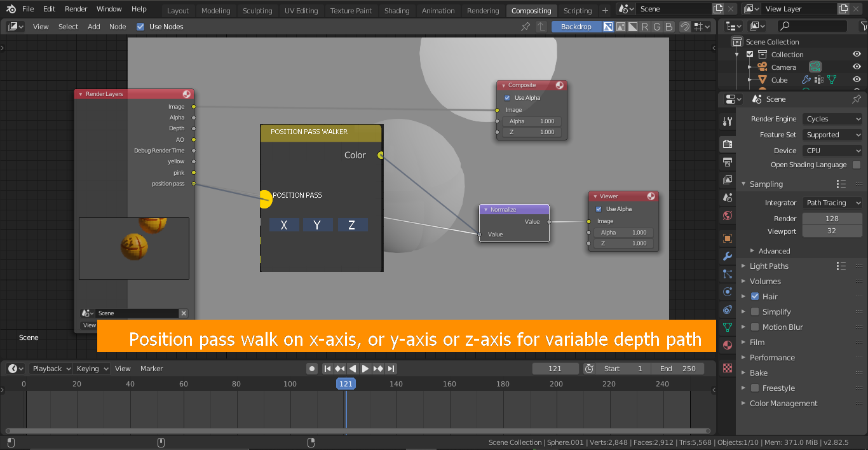Open the Tool properties tab
This screenshot has height=450, width=868.
pyautogui.click(x=728, y=121)
